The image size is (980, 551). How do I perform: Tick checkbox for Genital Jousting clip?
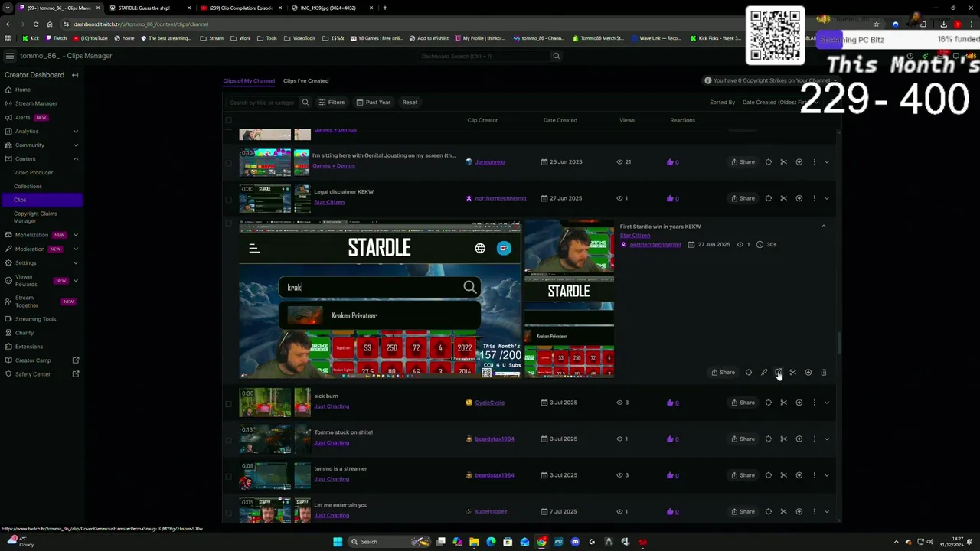coord(228,162)
